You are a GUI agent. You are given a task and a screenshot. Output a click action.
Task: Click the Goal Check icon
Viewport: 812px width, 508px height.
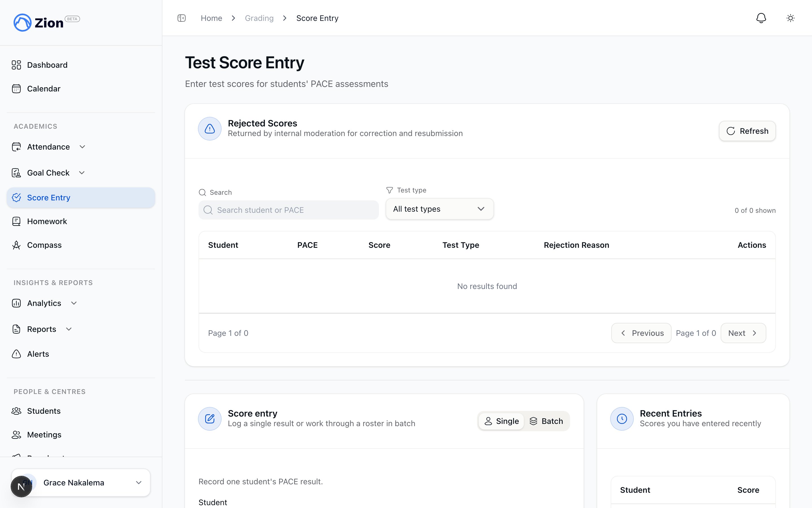pyautogui.click(x=16, y=173)
